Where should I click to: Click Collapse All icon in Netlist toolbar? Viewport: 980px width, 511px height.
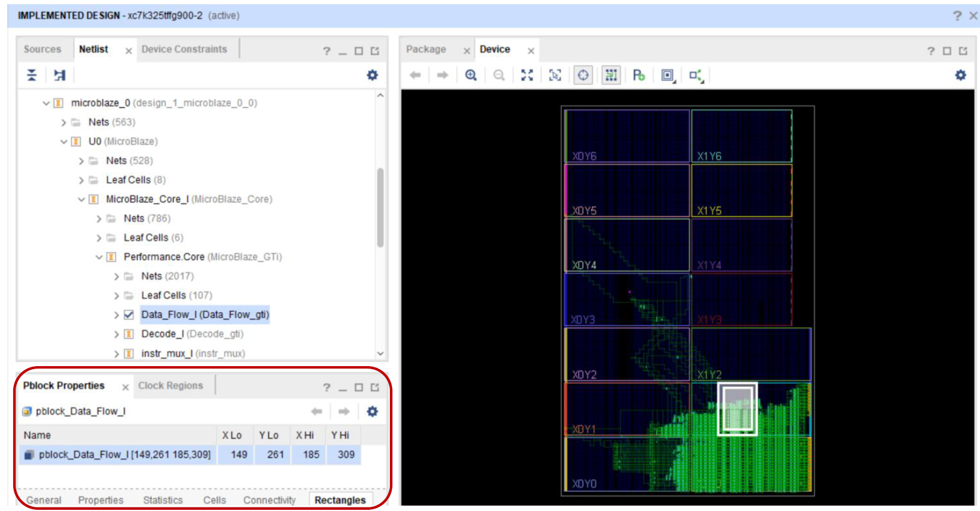(32, 75)
